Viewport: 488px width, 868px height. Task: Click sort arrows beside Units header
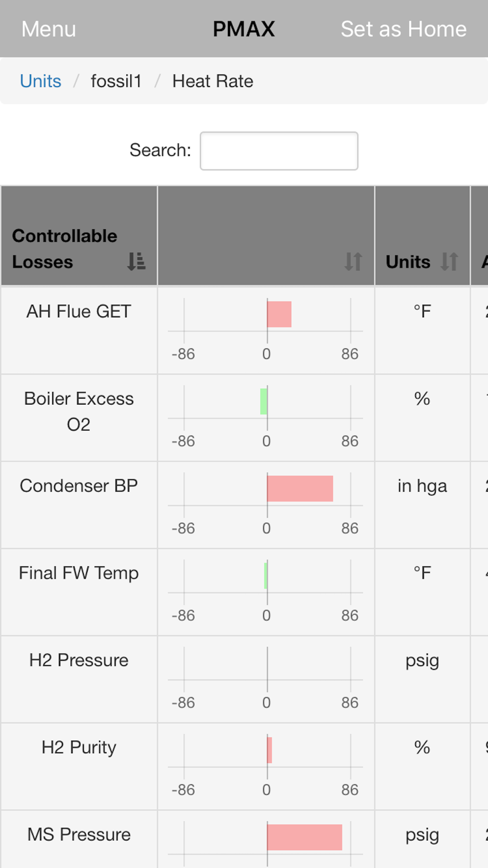[449, 261]
